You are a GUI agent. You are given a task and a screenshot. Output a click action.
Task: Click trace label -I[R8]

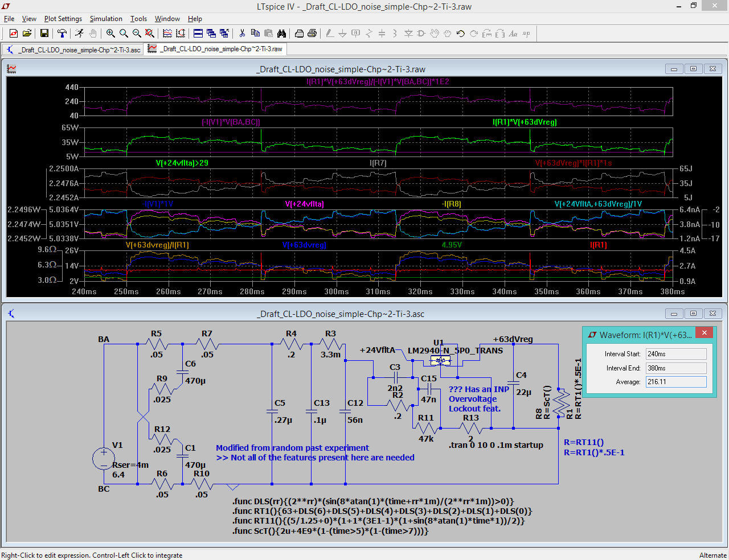pos(452,204)
